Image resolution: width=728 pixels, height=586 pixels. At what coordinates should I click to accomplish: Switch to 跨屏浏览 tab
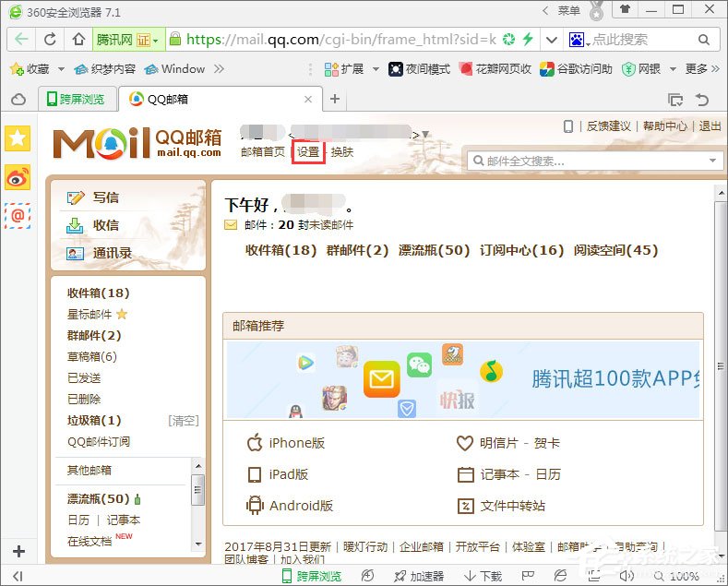[x=77, y=100]
